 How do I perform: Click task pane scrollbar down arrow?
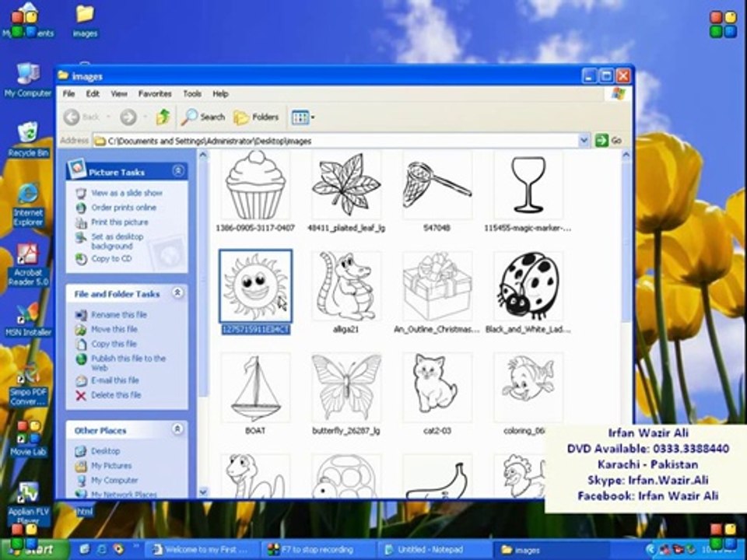tap(202, 492)
